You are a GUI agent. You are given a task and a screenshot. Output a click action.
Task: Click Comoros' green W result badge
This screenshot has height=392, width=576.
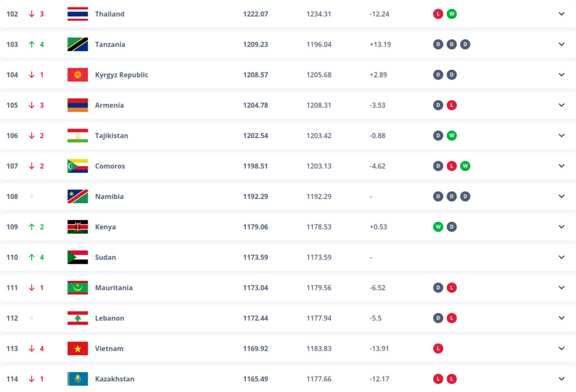coord(465,166)
